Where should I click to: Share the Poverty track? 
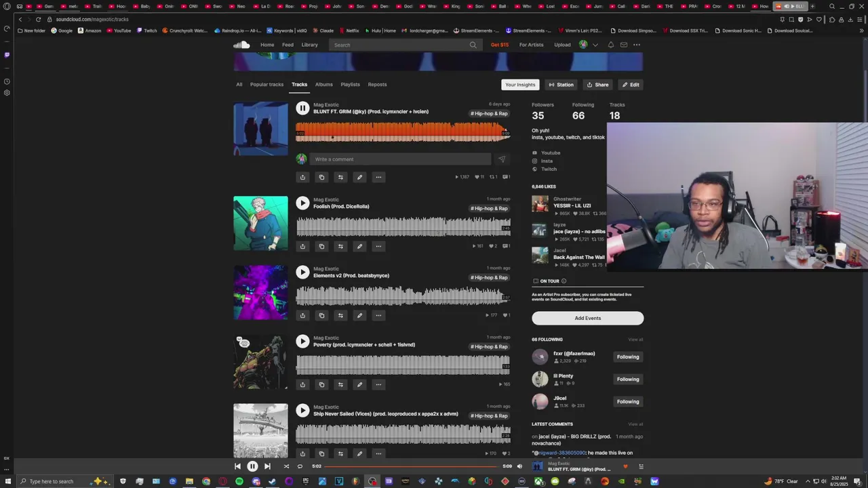(x=302, y=384)
